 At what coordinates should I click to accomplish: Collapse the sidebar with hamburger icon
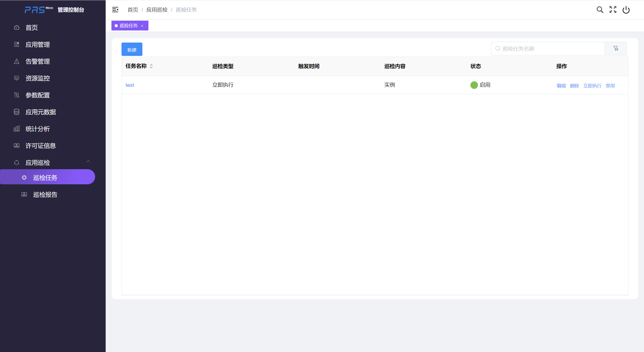tap(115, 10)
